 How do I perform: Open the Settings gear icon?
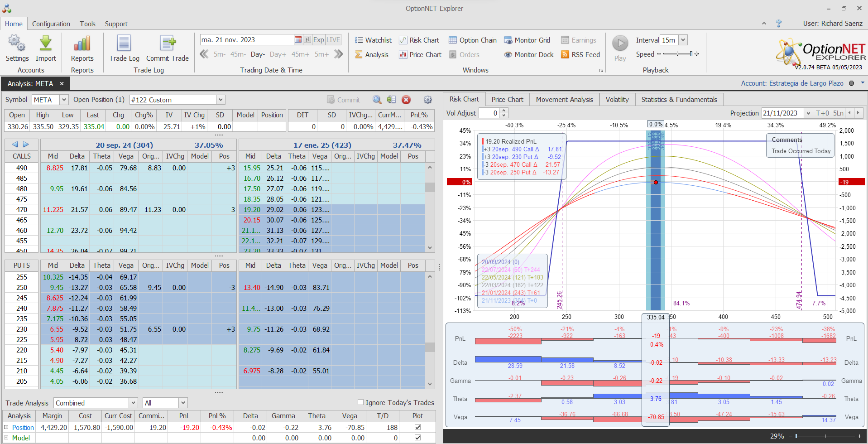(17, 43)
